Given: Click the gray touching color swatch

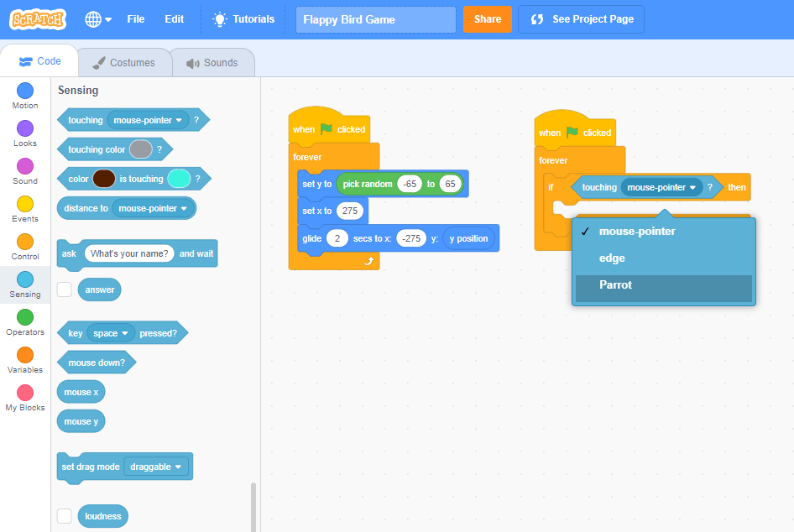Looking at the screenshot, I should [x=140, y=149].
